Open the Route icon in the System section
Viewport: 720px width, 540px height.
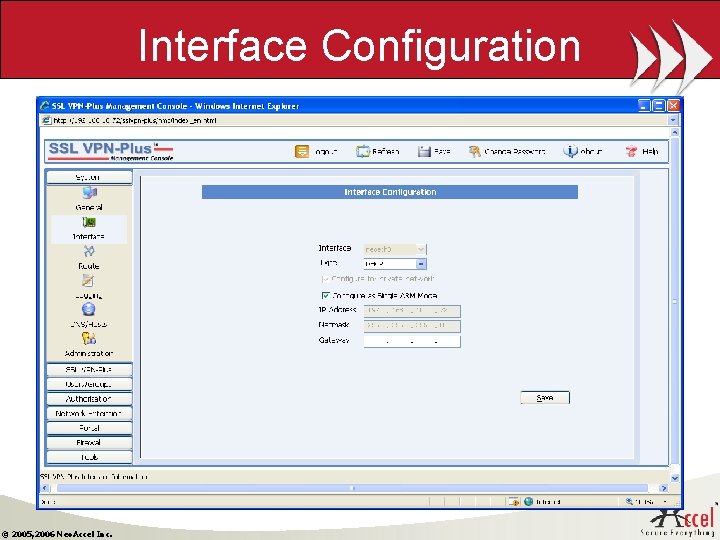tap(89, 251)
